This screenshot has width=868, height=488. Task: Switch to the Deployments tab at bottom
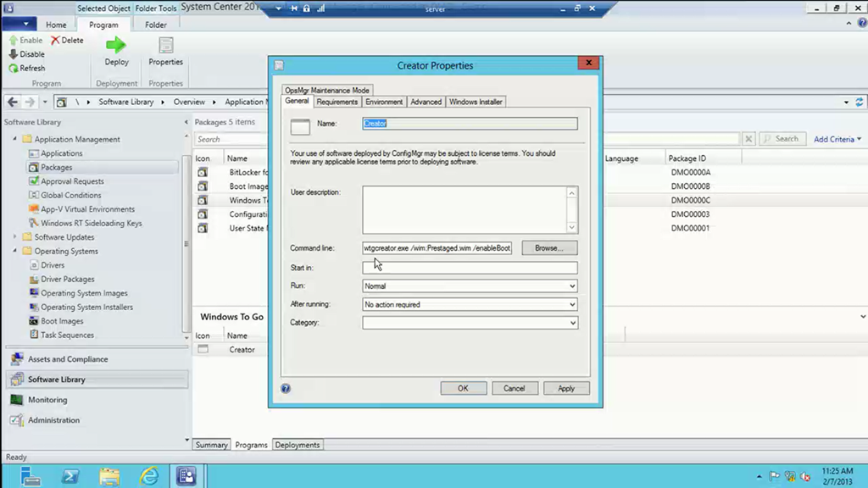pyautogui.click(x=298, y=445)
